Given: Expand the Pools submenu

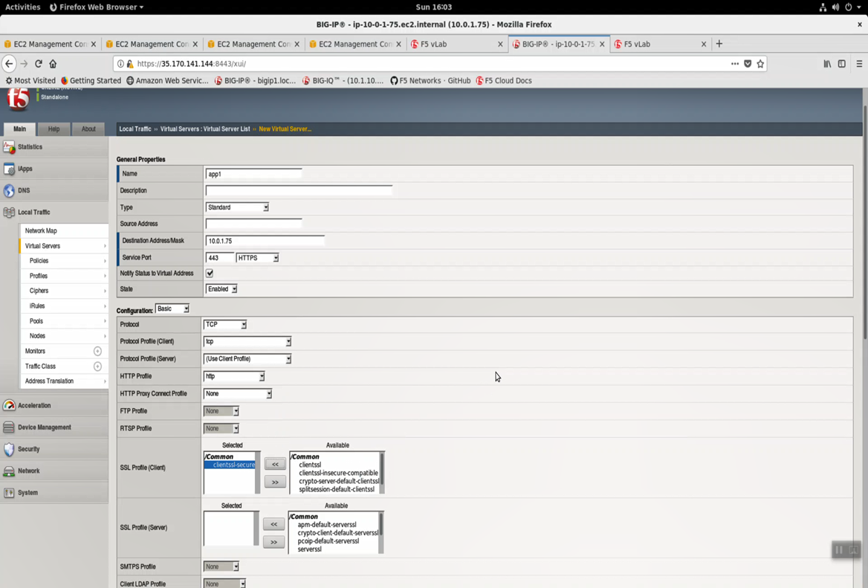Looking at the screenshot, I should click(105, 321).
